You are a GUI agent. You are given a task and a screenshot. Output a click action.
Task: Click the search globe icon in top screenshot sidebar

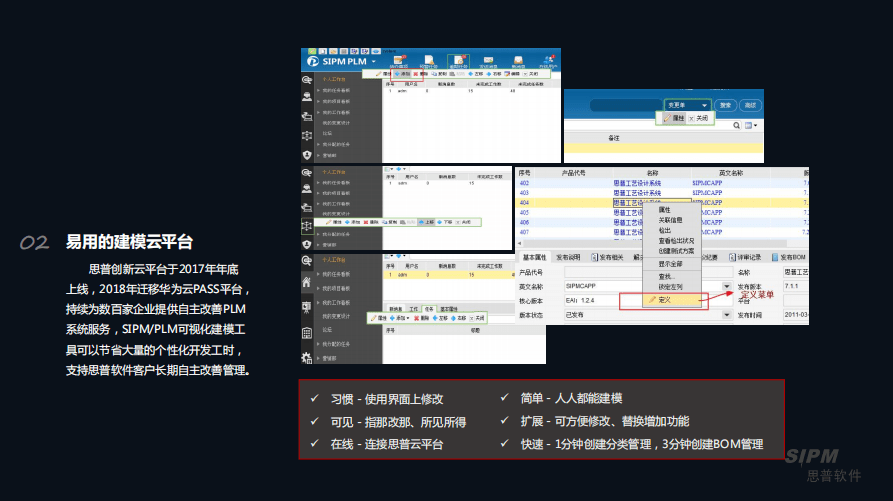coord(307,80)
